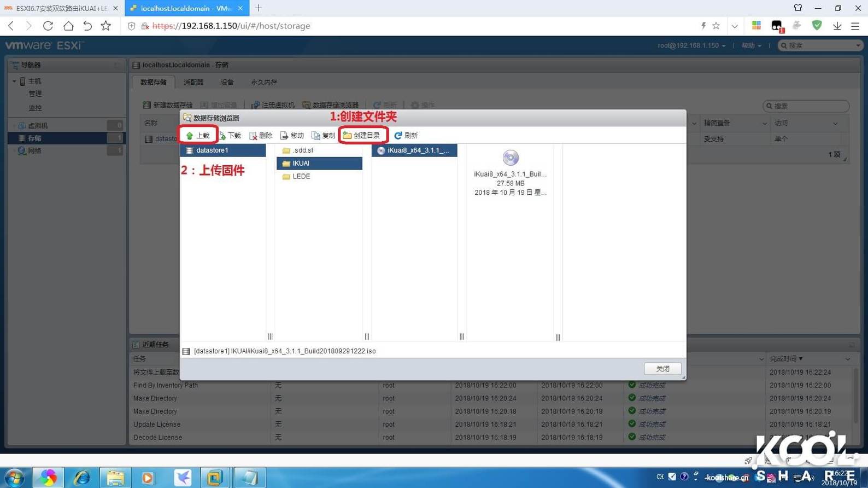Select 存储 storage in navigator
868x488 pixels.
(66, 138)
